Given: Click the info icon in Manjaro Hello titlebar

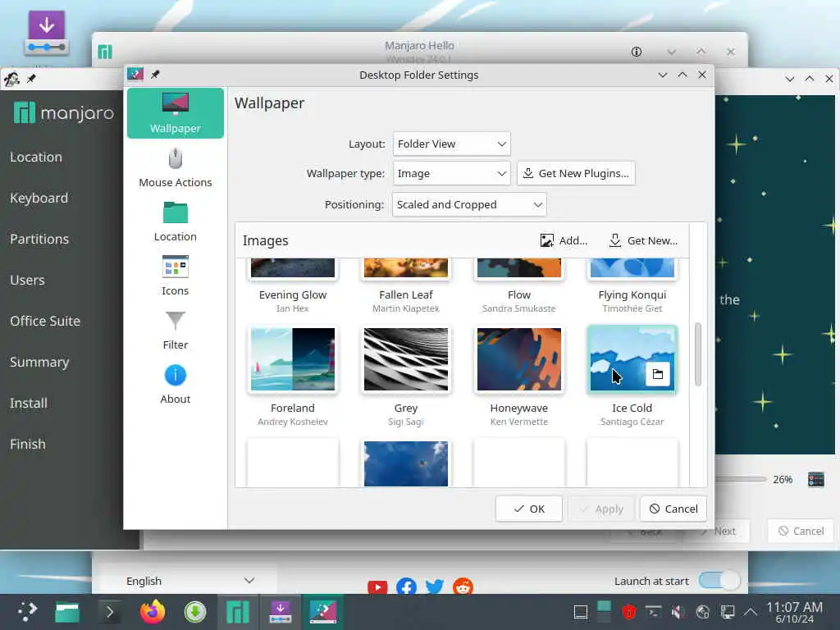Looking at the screenshot, I should (637, 52).
